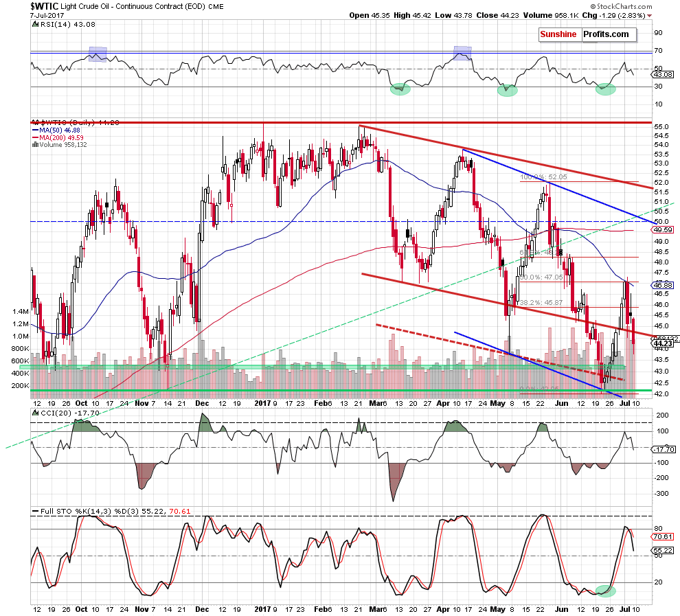This screenshot has height=616, width=680.
Task: Click the RSI(14) 43.08 indicator label
Action: [x=67, y=25]
